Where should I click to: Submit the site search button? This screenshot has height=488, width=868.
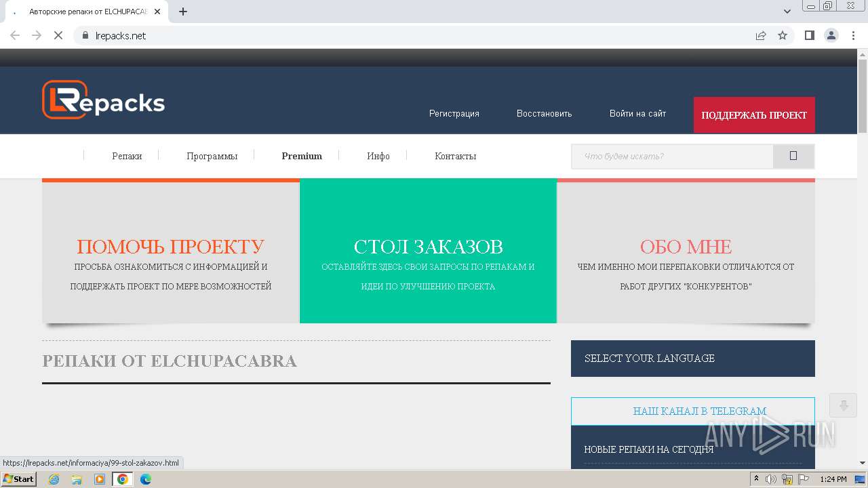point(793,156)
